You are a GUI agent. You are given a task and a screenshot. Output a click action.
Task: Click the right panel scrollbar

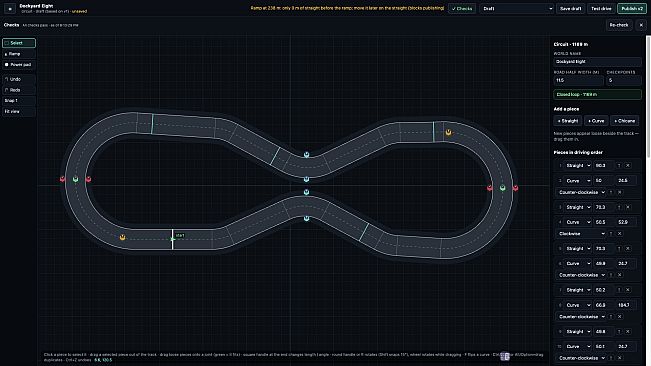[x=649, y=96]
